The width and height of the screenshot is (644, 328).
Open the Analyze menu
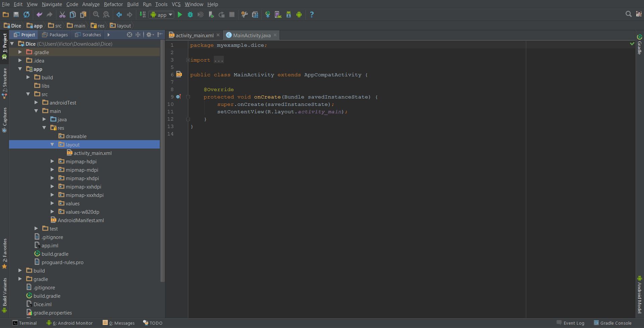pos(91,4)
